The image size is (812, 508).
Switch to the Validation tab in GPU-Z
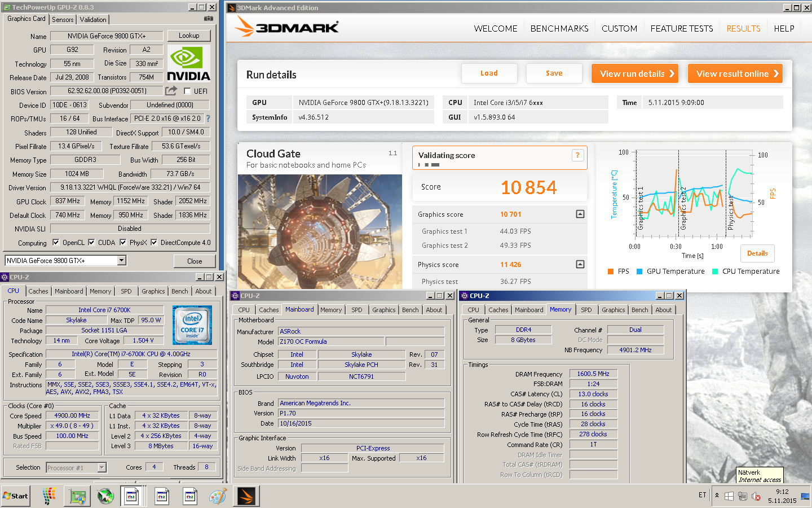pos(93,19)
